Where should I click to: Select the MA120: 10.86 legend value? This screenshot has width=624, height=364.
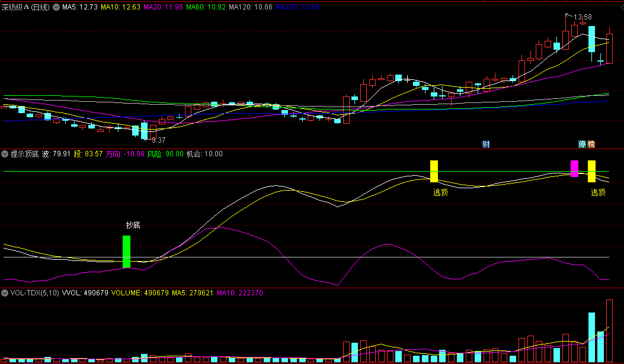[x=250, y=7]
